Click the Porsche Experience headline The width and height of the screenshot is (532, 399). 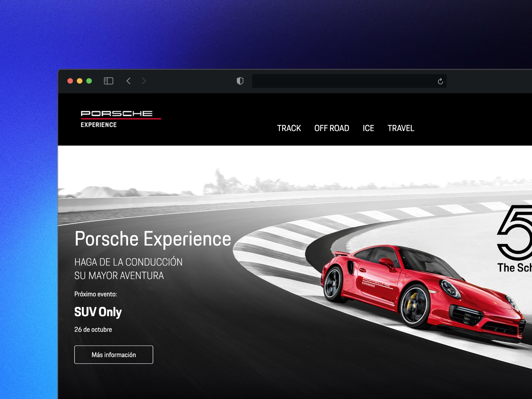153,239
